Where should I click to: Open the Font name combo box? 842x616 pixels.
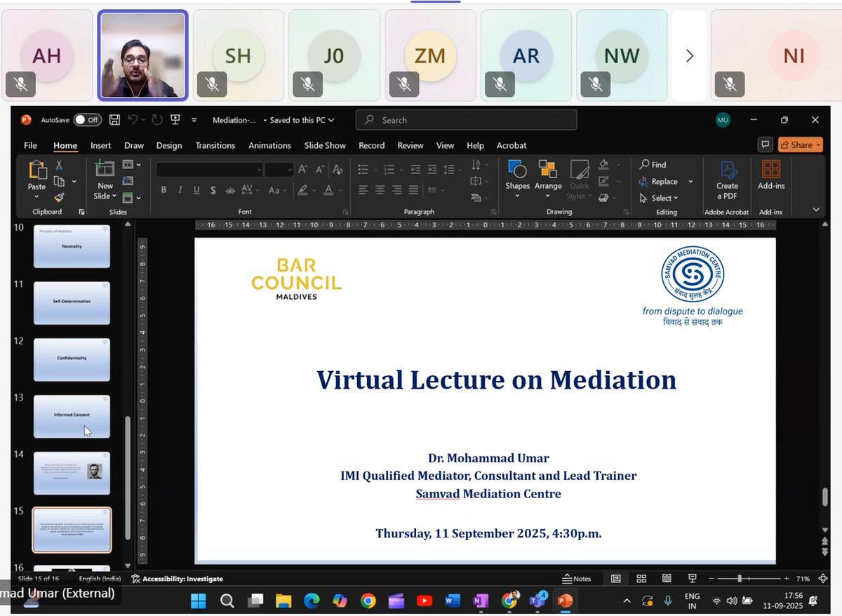[209, 169]
